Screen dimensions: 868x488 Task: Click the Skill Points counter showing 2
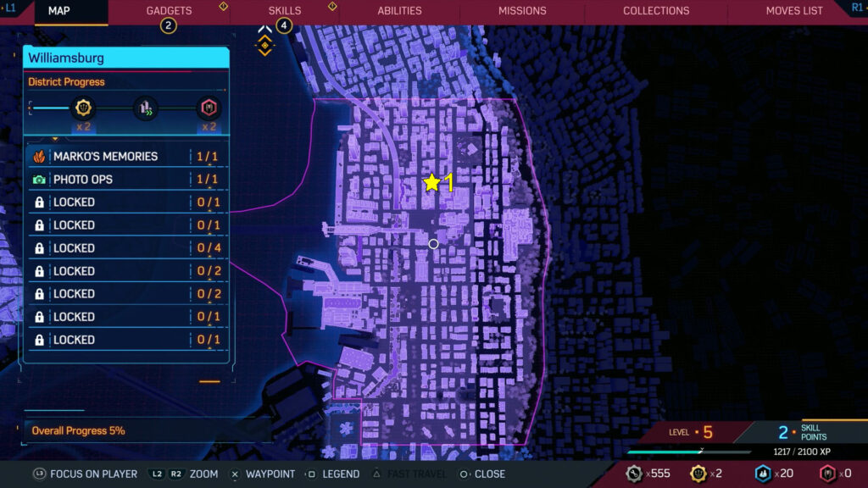802,431
